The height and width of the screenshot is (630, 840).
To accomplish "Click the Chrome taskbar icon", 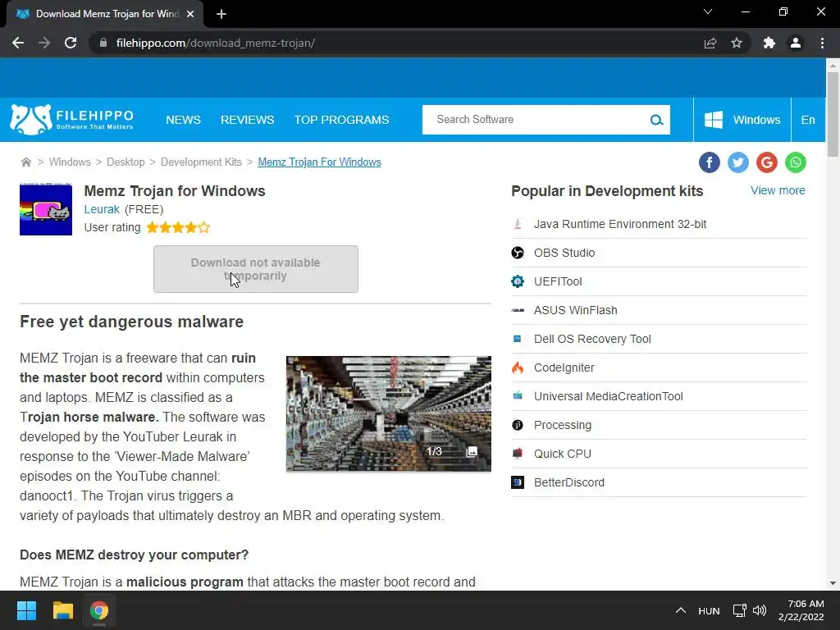I will click(98, 610).
